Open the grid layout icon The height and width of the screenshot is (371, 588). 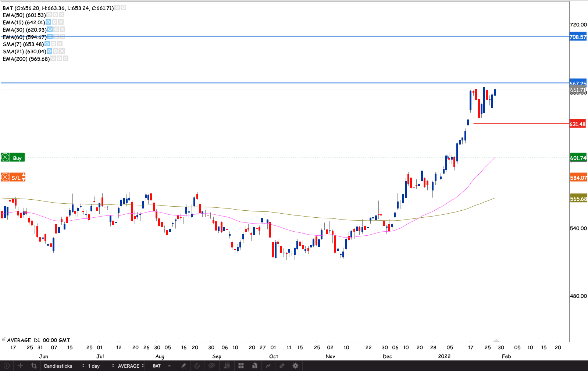(x=241, y=366)
